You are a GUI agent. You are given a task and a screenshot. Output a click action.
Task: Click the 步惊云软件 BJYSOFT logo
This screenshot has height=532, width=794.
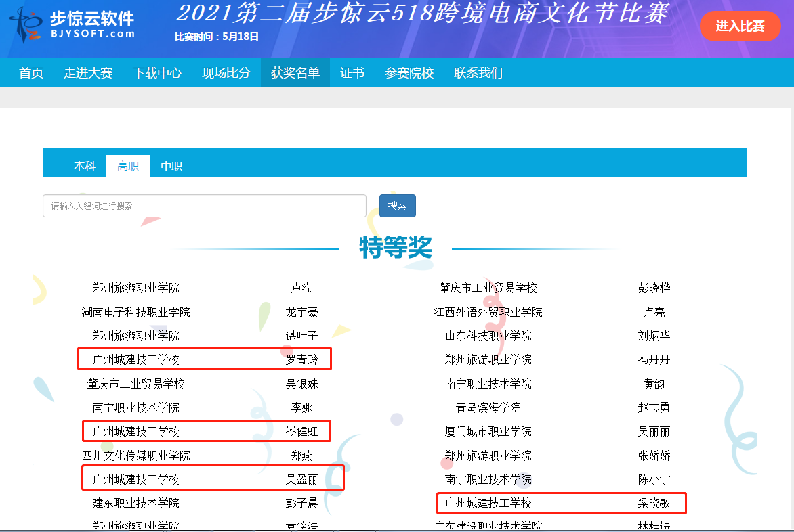pos(72,25)
